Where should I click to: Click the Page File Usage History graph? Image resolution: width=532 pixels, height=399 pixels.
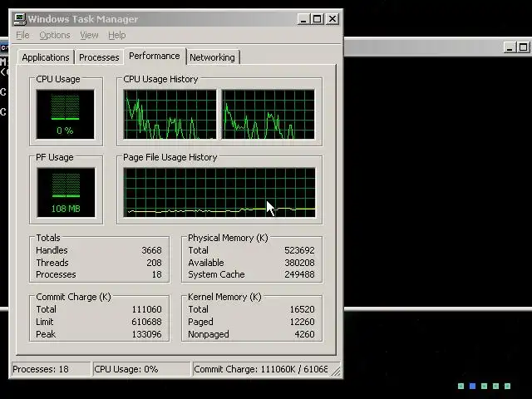tap(219, 192)
